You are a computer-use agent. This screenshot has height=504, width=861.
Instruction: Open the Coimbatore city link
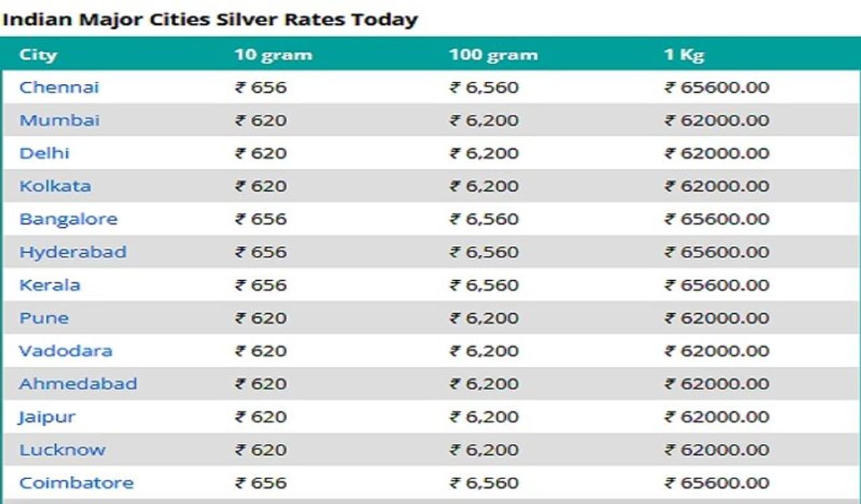click(76, 482)
